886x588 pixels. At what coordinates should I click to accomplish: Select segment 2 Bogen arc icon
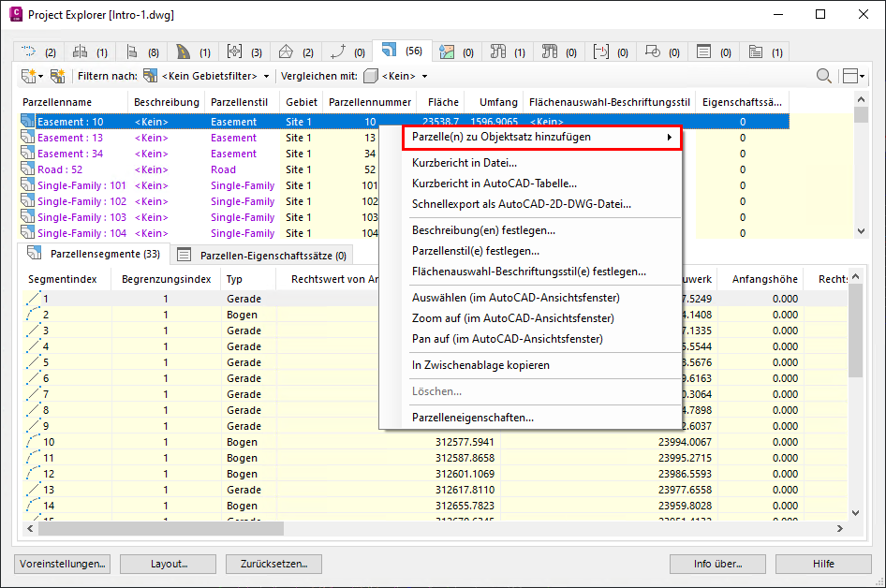pyautogui.click(x=34, y=314)
